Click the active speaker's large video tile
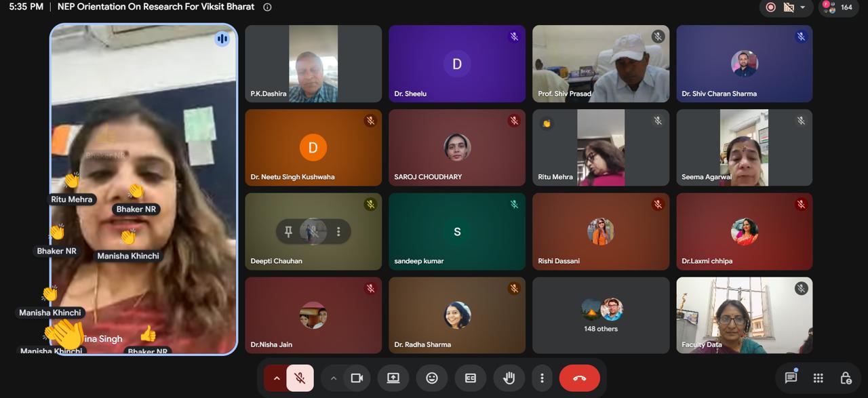The height and width of the screenshot is (398, 868). [144, 189]
